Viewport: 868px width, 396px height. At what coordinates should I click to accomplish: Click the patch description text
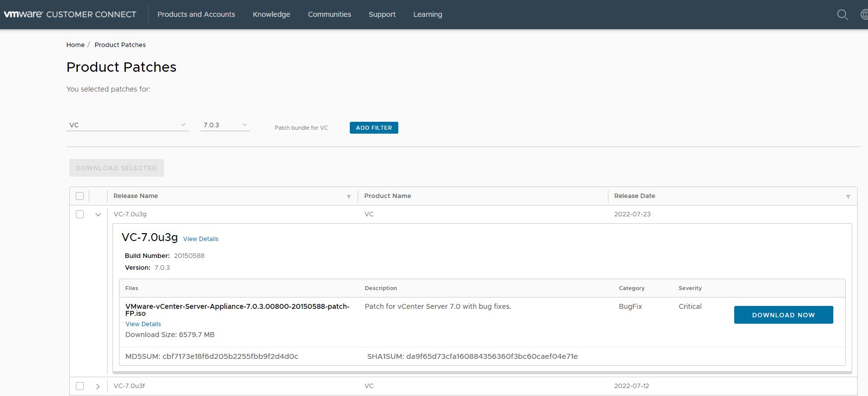click(438, 306)
